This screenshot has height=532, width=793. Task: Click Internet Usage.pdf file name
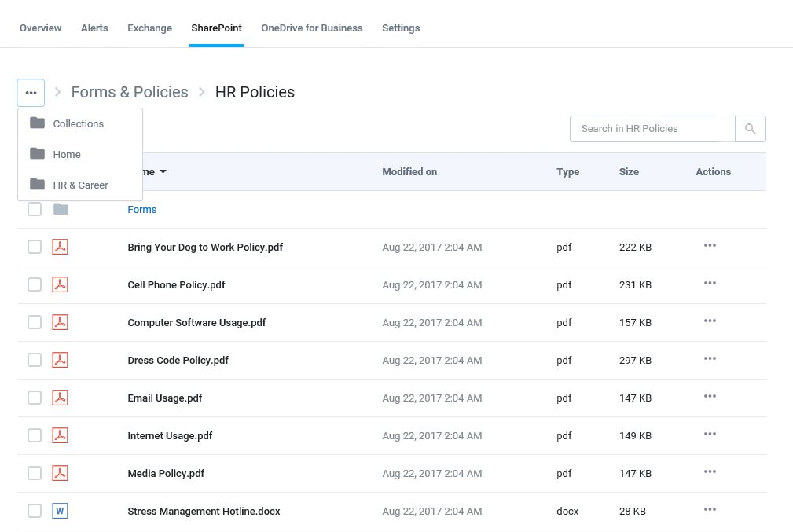pos(170,436)
